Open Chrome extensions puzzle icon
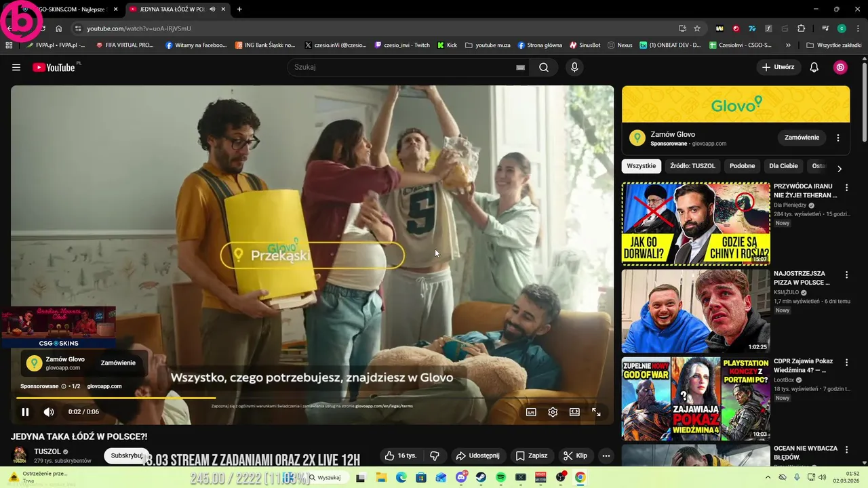This screenshot has width=868, height=488. click(x=801, y=28)
